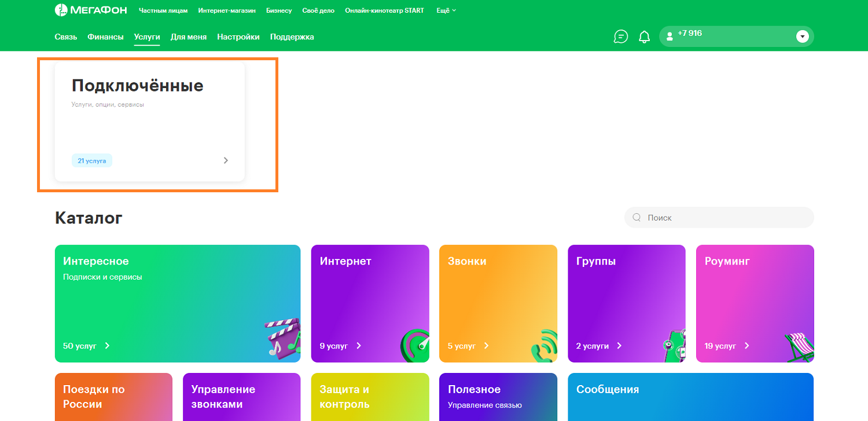This screenshot has height=421, width=868.
Task: Select the Услуги tab
Action: 147,36
